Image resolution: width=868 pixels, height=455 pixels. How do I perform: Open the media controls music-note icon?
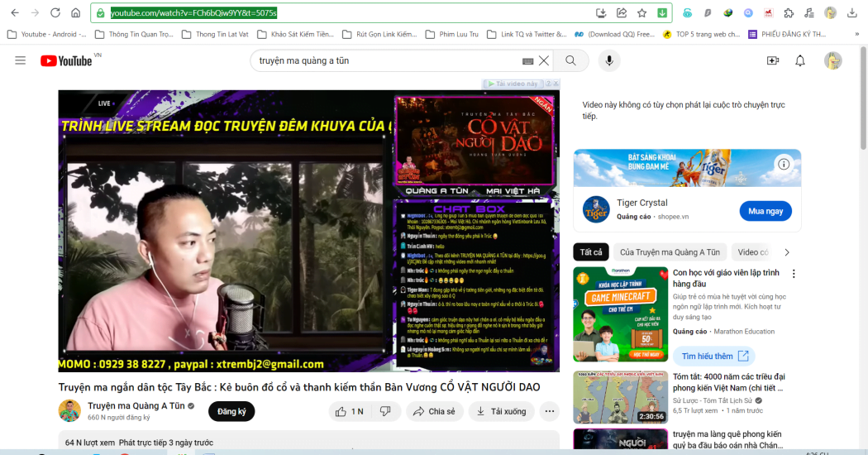[809, 12]
